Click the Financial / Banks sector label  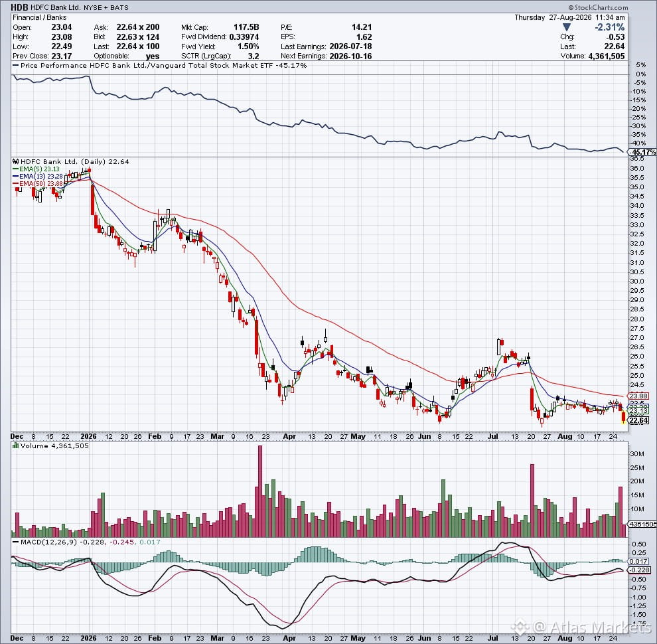(39, 17)
